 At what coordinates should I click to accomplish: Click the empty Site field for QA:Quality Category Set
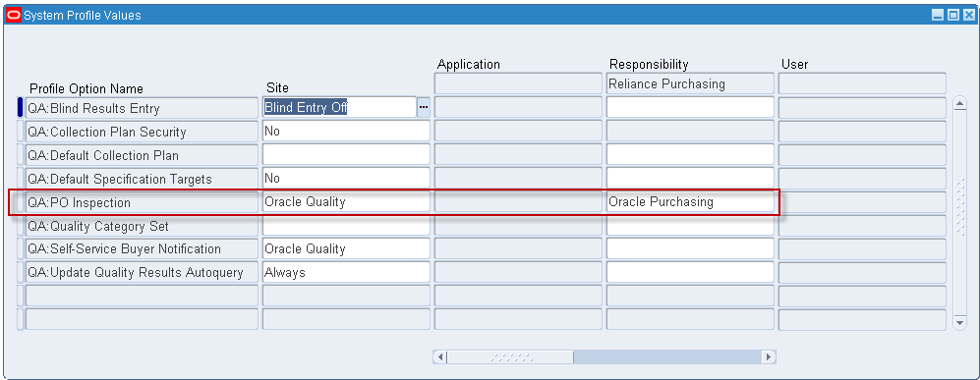[x=346, y=225]
